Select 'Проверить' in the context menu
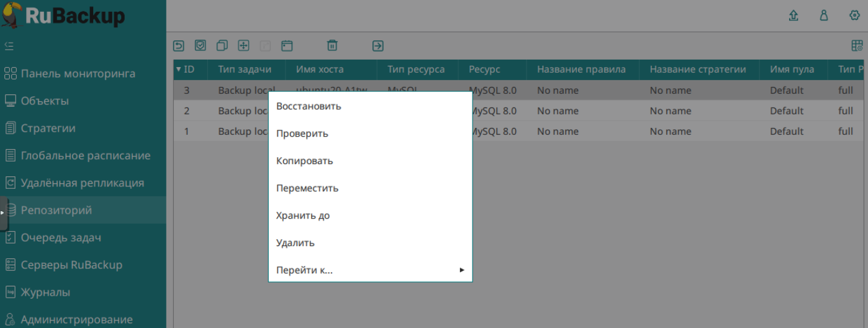This screenshot has width=868, height=328. (302, 134)
